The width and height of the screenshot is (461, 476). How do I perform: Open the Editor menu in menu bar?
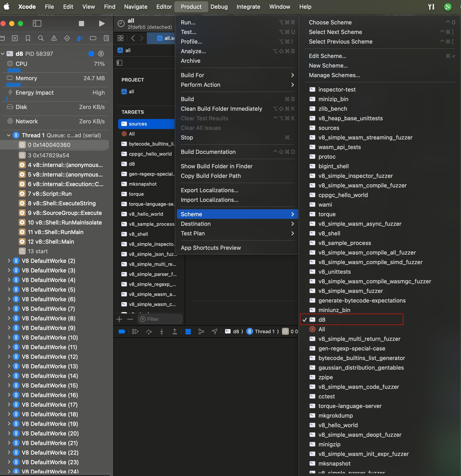tap(164, 7)
